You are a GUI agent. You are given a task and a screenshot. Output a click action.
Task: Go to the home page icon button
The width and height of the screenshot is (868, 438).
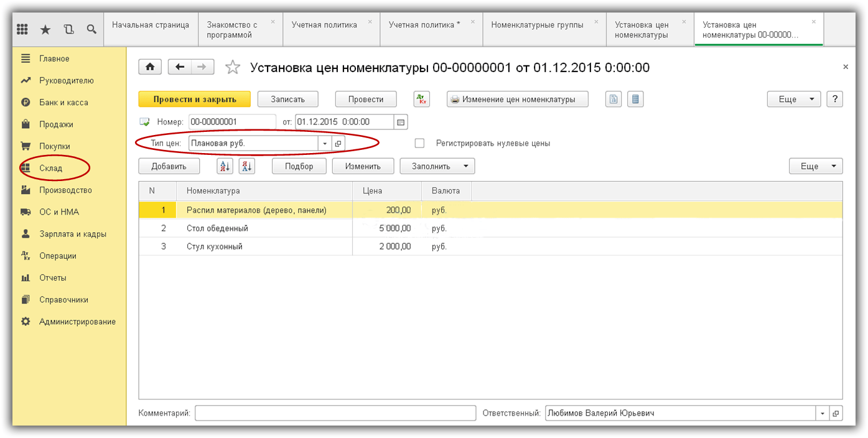(x=150, y=67)
